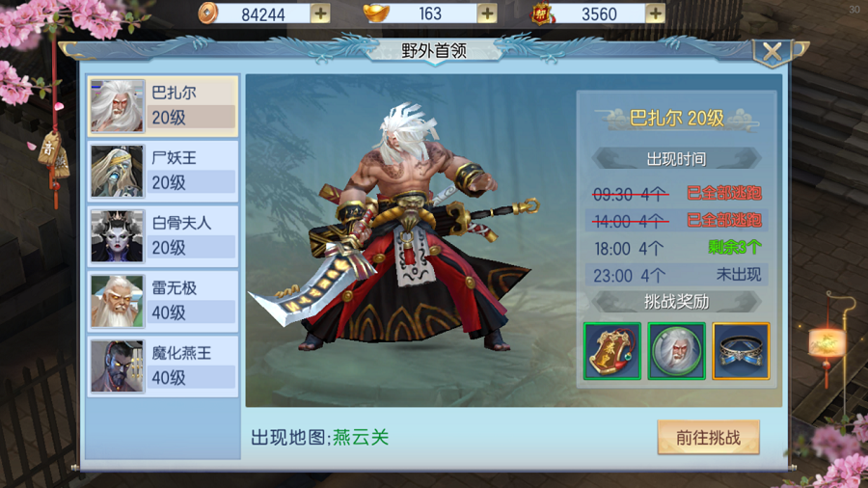Choose 白骨夫人 20级 boss

[163, 236]
